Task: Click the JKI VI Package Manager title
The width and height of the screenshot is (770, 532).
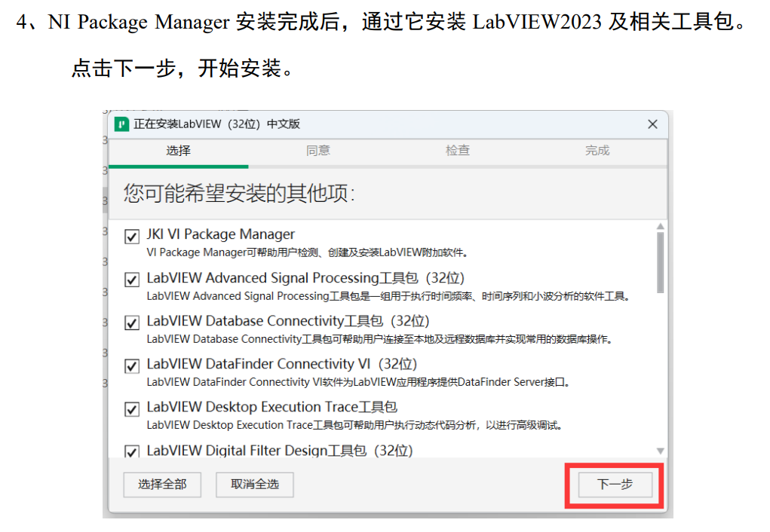Action: coord(220,234)
